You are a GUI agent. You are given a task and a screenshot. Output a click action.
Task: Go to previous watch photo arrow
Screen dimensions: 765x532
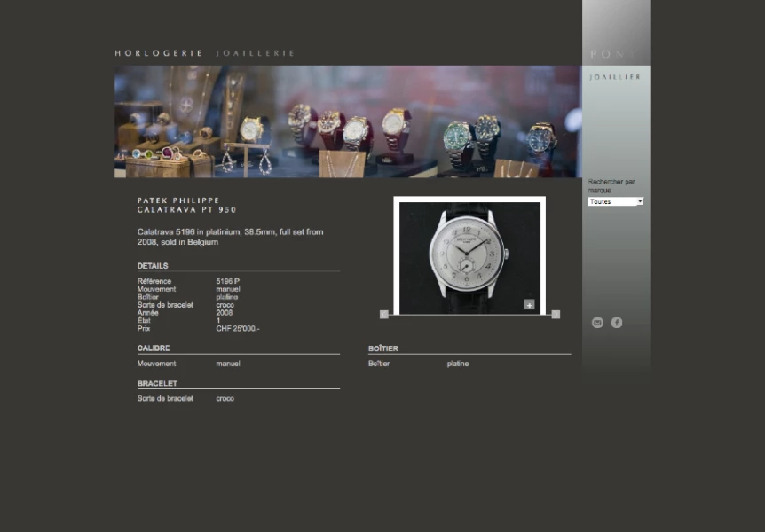click(x=384, y=315)
